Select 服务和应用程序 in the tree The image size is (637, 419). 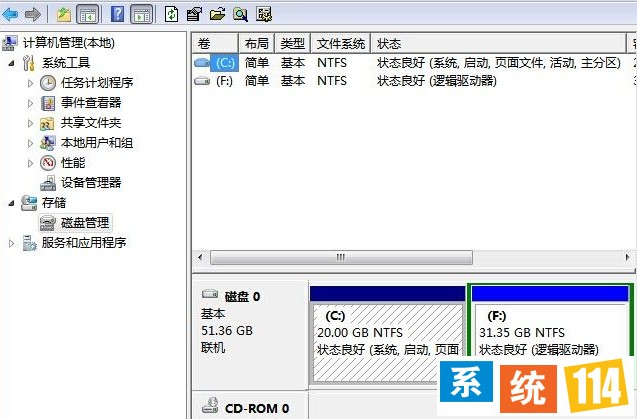click(x=84, y=243)
